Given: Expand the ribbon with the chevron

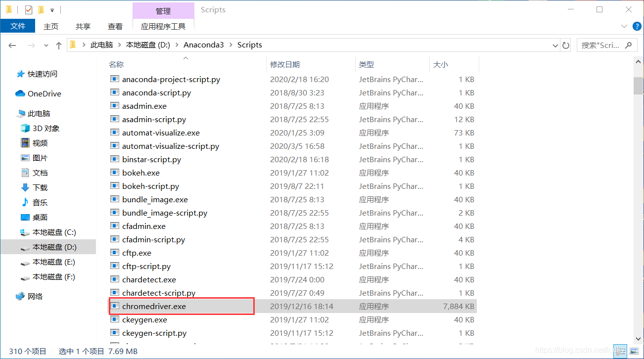Looking at the screenshot, I should tap(624, 26).
